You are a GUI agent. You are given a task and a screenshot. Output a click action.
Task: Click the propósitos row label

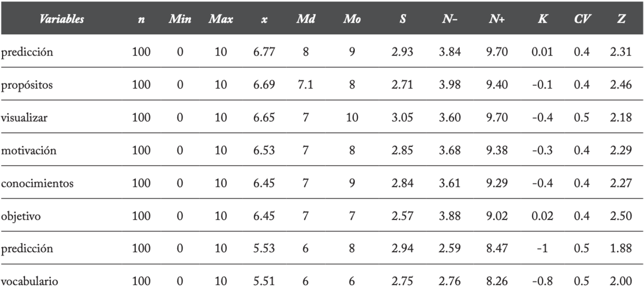click(x=27, y=85)
